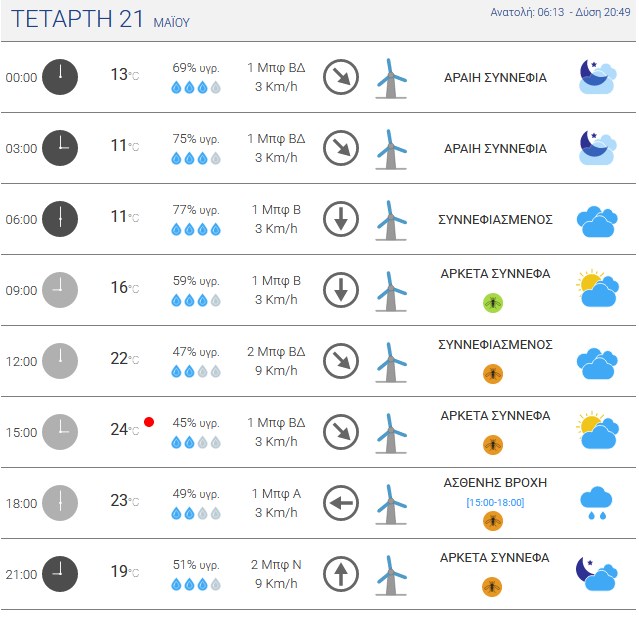This screenshot has height=619, width=639.
Task: Click the humidity droplets at 06:00
Action: [196, 230]
